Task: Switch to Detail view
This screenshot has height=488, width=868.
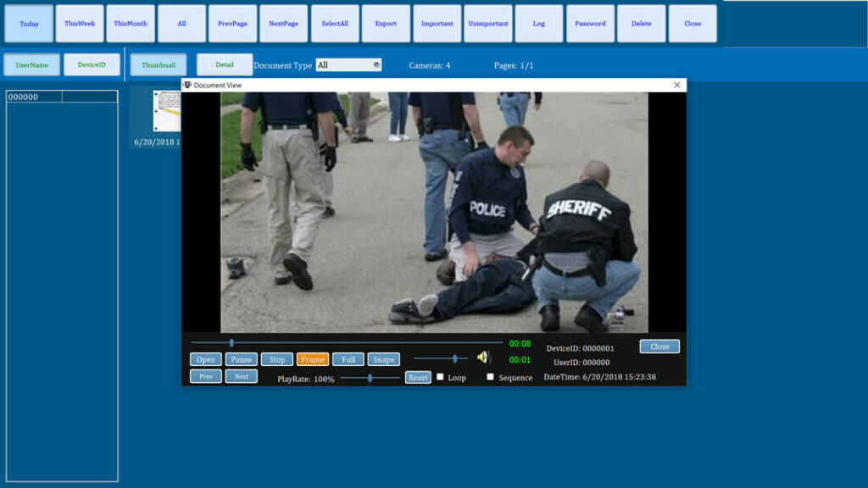Action: pos(224,64)
